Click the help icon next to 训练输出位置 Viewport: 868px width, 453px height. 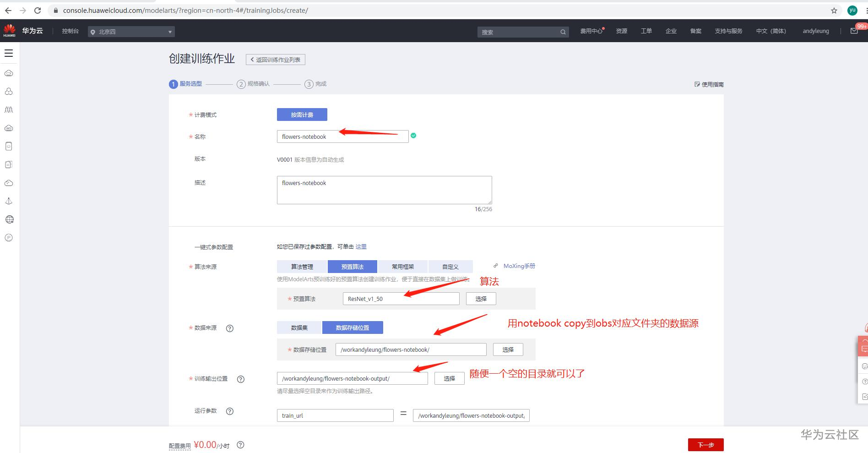coord(241,379)
